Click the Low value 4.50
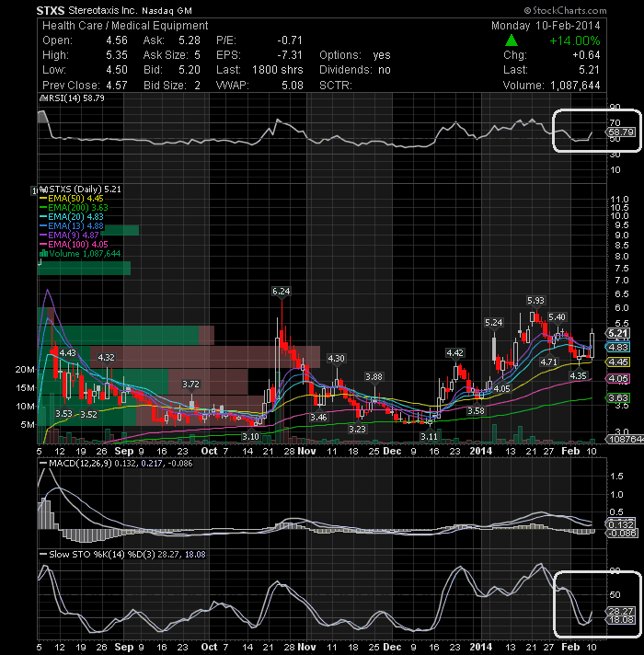Screen dimensions: 644x655 tap(117, 69)
